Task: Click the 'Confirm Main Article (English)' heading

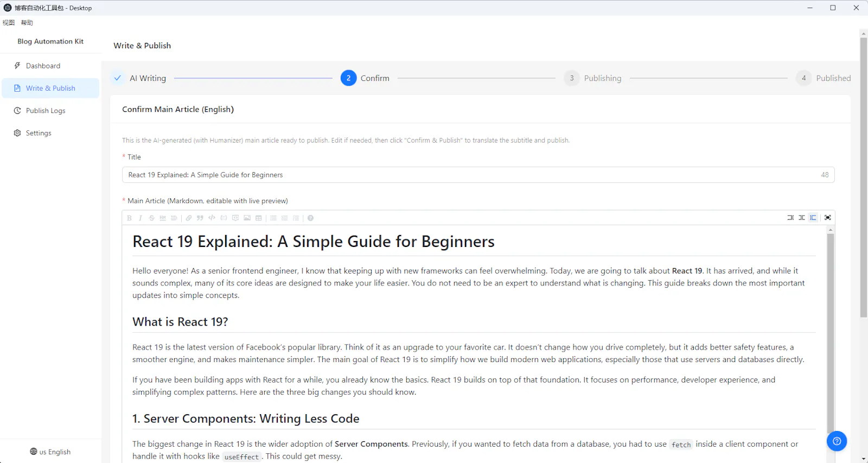Action: pyautogui.click(x=178, y=109)
